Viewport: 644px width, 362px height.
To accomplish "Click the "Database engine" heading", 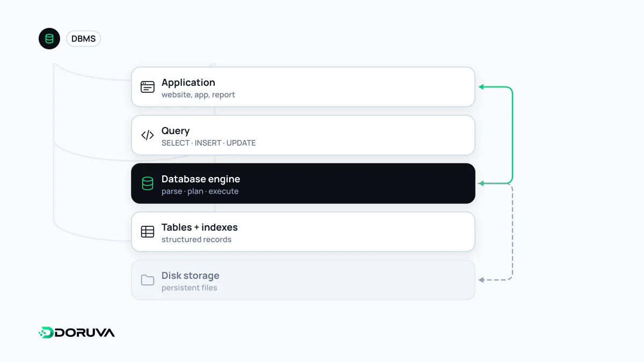I will tap(201, 179).
